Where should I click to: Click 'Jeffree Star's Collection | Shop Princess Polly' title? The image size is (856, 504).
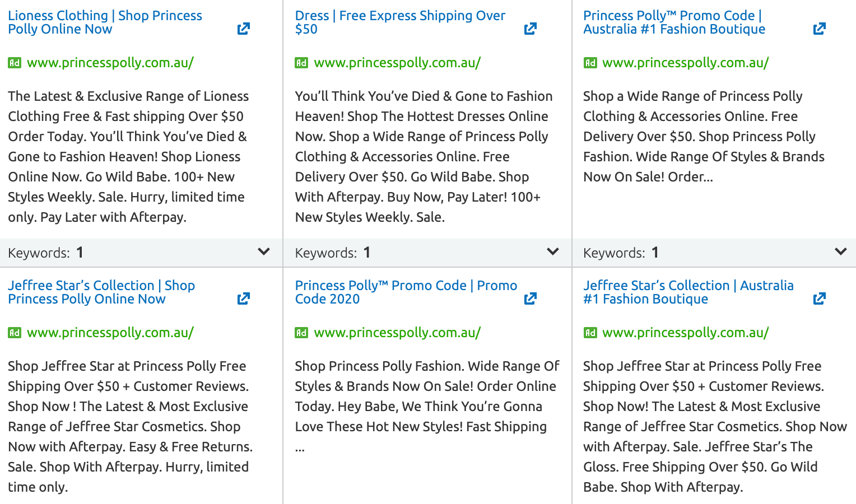click(101, 292)
